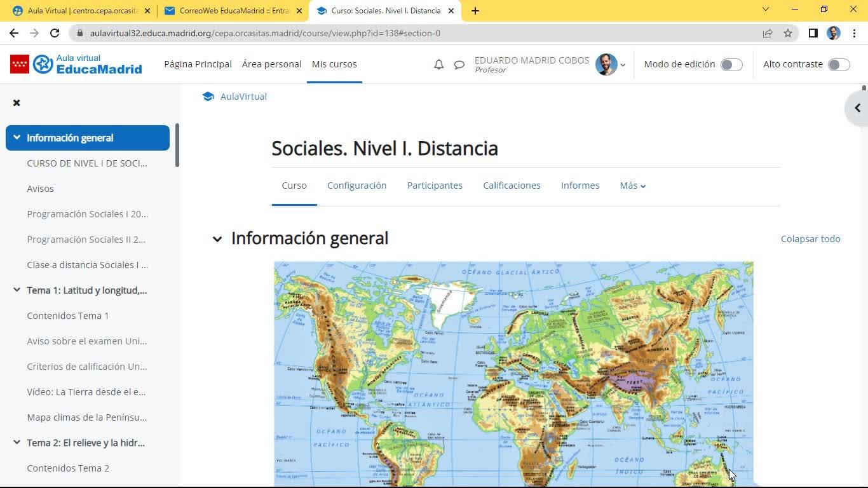Screen dimensions: 868x488
Task: Open Vídeo: La Tierra desde el e... item
Action: pos(86,392)
